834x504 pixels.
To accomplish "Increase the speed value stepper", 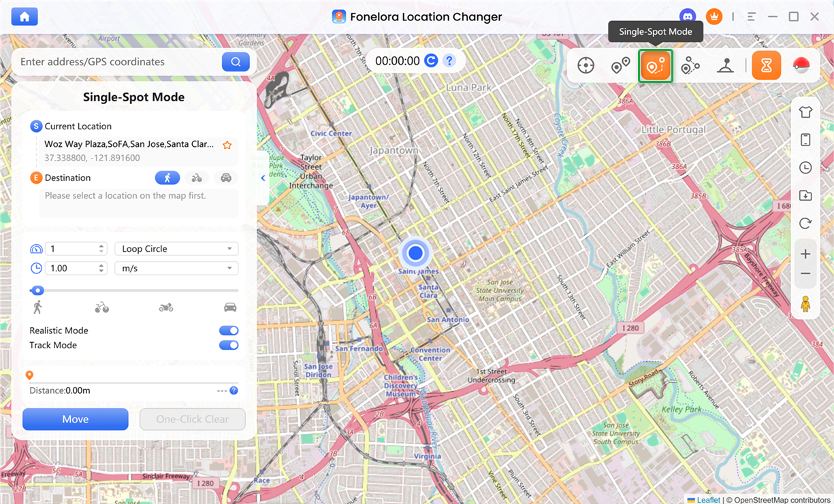I will 101,265.
